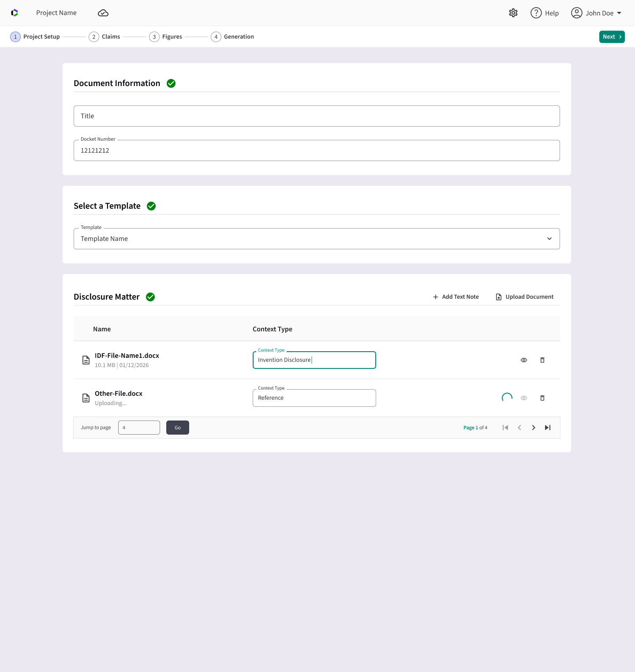Viewport: 635px width, 672px height.
Task: Click the Reference context type field
Action: tap(314, 398)
